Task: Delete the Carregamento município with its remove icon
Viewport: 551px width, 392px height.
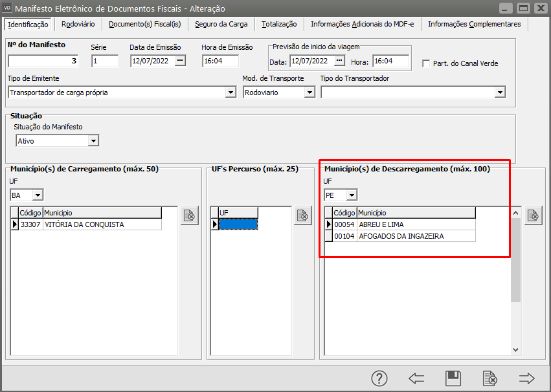Action: point(190,216)
